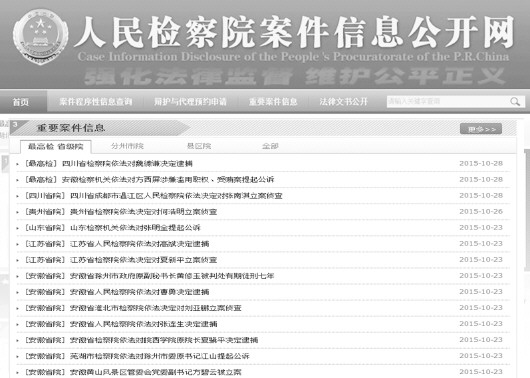Screen dimensions: 530x378
Task: Open the 安徽检察机关 方西屏 prosecution news item
Action: 168,180
